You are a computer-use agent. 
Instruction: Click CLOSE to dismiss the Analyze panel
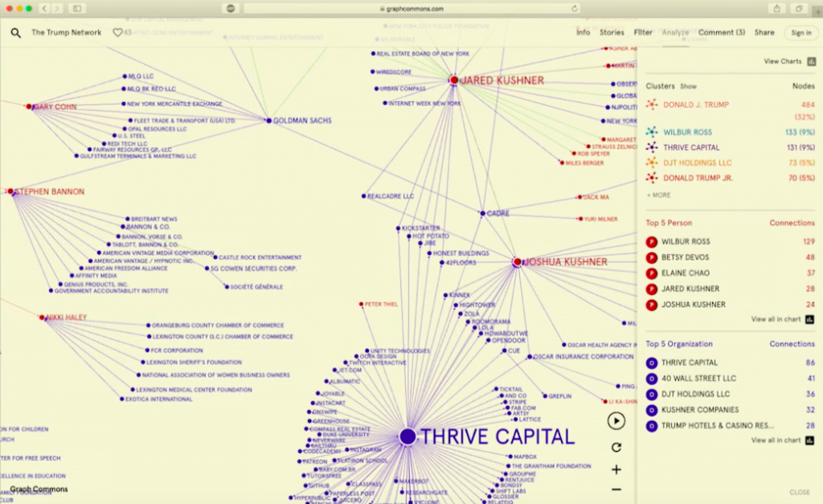[x=800, y=491]
